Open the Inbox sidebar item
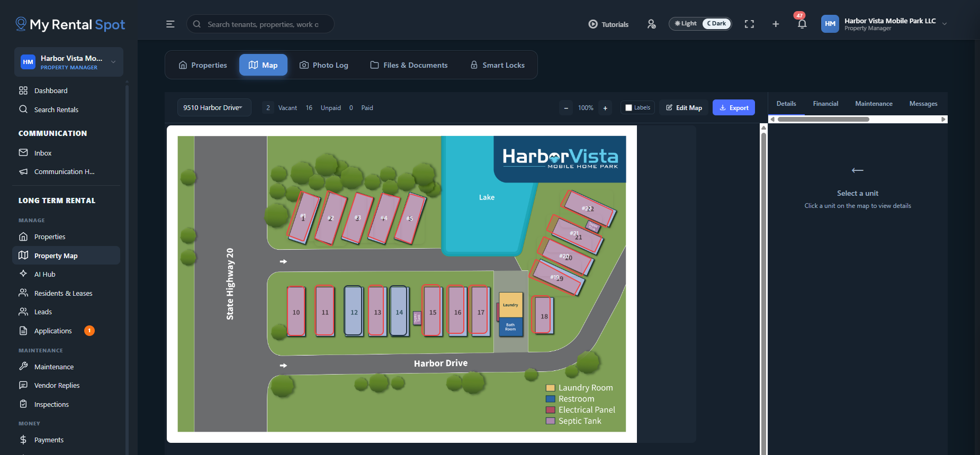980x455 pixels. (66, 153)
